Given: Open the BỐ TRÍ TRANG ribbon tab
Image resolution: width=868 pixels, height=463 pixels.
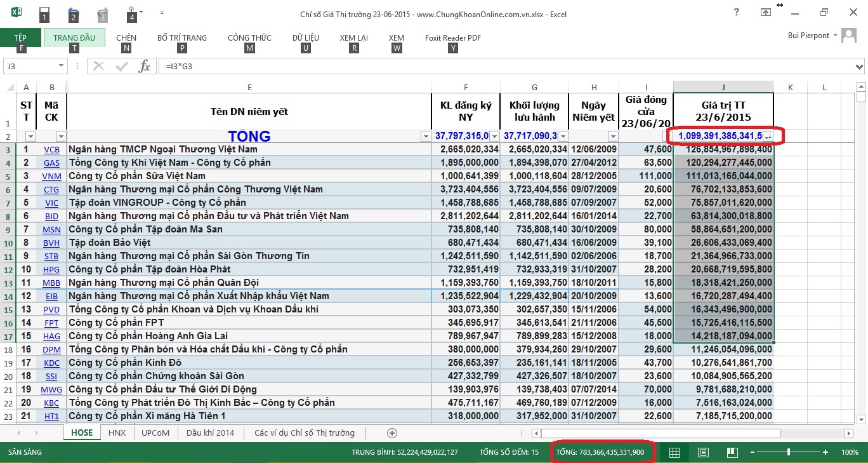Looking at the screenshot, I should [x=182, y=37].
